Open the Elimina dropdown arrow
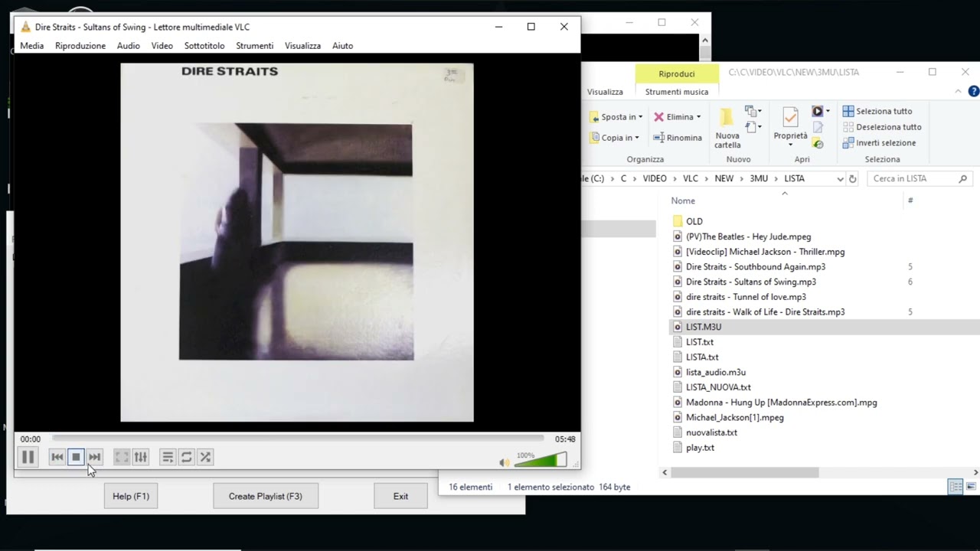 click(698, 117)
